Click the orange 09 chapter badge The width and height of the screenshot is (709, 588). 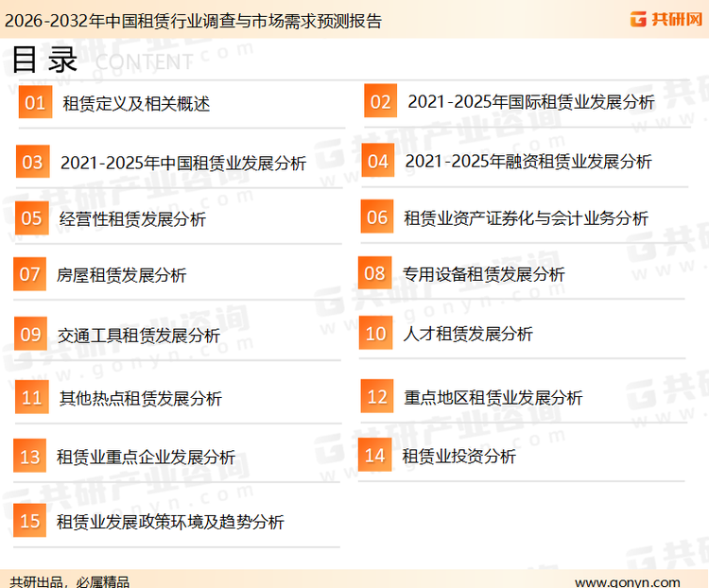click(31, 334)
